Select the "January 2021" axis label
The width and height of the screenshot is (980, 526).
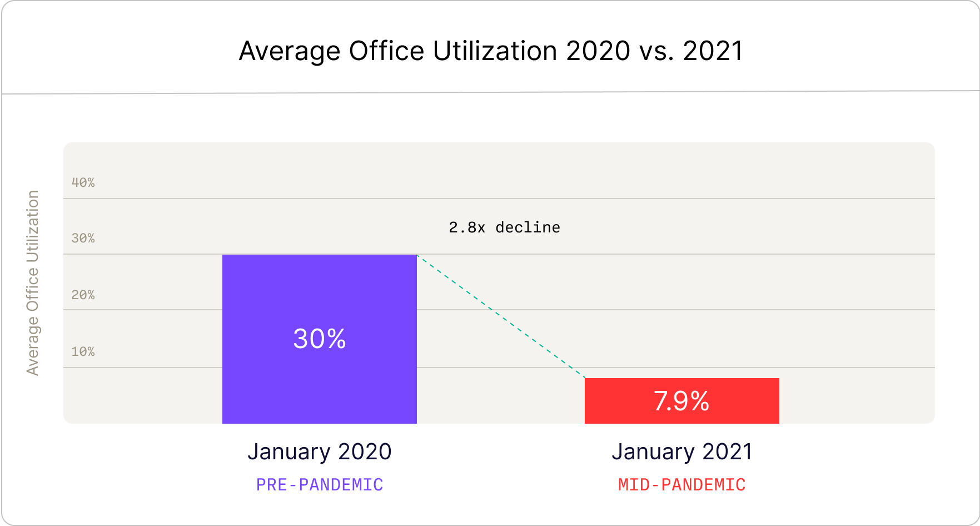coord(681,451)
